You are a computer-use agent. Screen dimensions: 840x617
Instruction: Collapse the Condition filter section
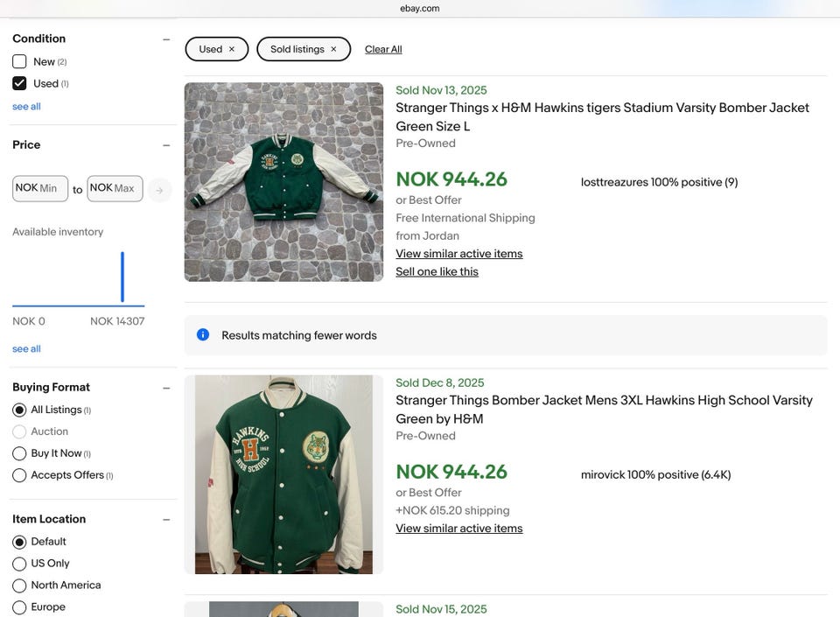coord(166,39)
